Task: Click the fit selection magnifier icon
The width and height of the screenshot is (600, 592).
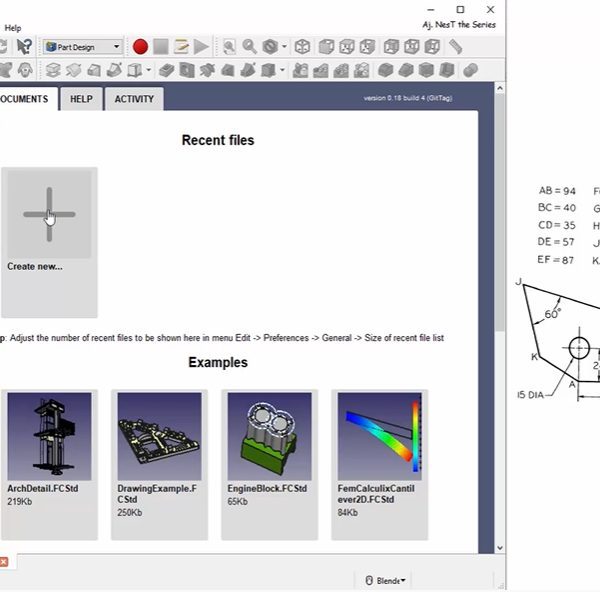Action: pos(249,47)
